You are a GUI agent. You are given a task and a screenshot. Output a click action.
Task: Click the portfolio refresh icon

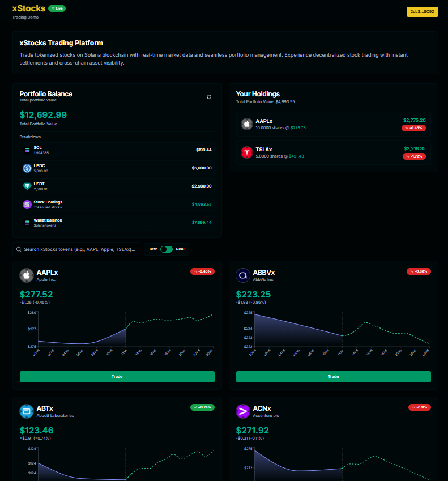[x=209, y=97]
